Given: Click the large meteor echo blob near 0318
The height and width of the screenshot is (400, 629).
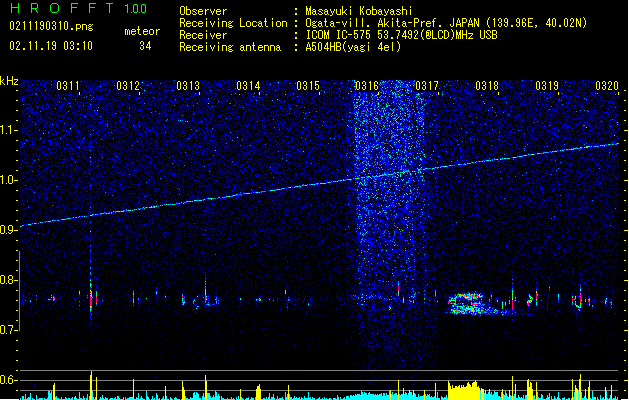Looking at the screenshot, I should [x=473, y=304].
